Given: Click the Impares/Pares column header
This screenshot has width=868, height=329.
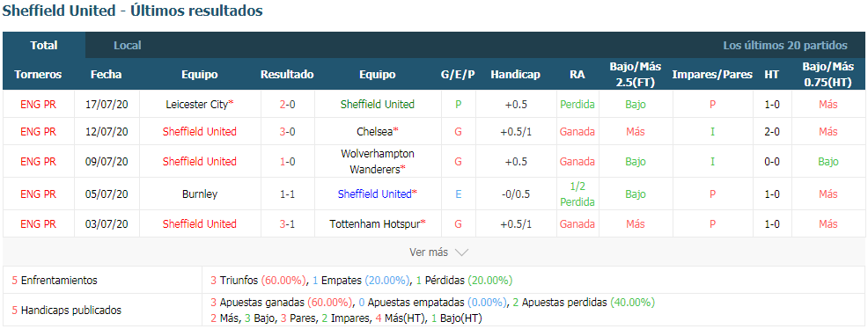Looking at the screenshot, I should click(712, 74).
